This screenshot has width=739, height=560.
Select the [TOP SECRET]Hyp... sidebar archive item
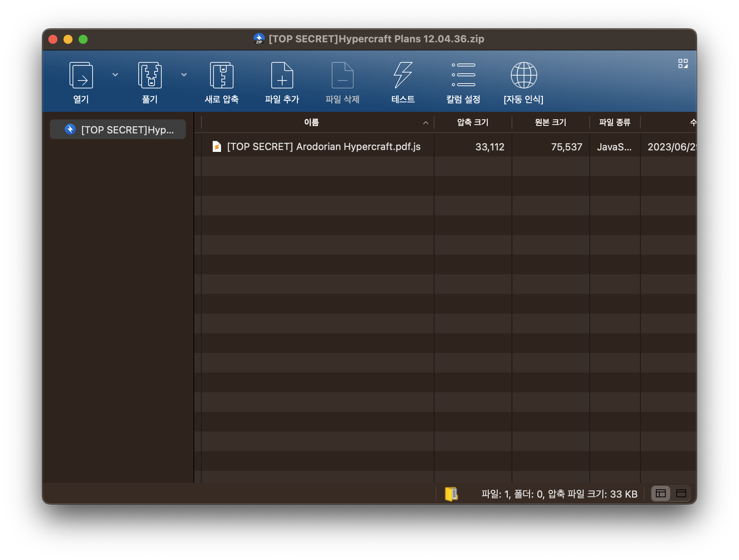[x=118, y=130]
